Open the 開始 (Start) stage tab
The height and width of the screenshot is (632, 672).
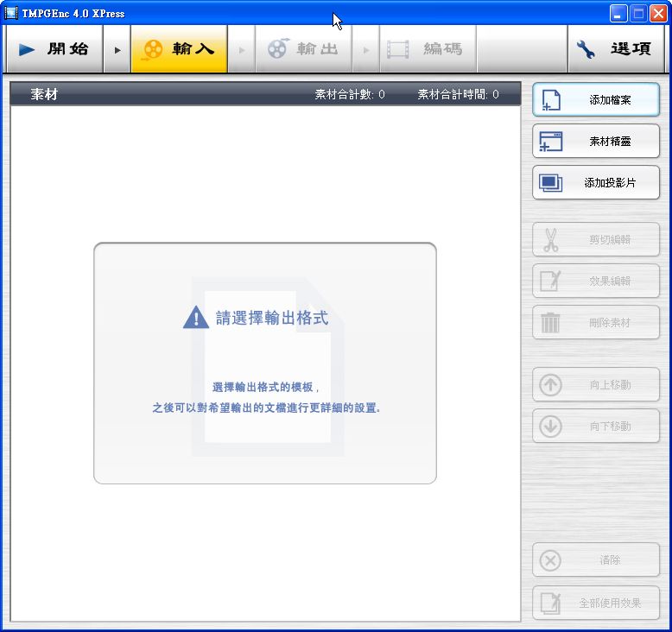(x=55, y=49)
